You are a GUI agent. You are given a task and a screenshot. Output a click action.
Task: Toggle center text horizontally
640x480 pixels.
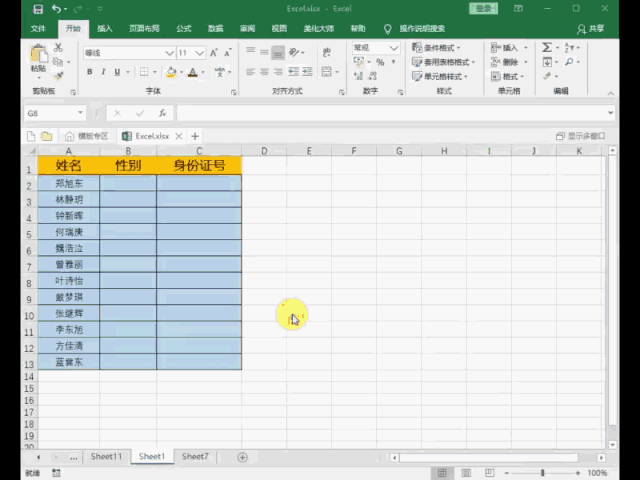coord(264,72)
